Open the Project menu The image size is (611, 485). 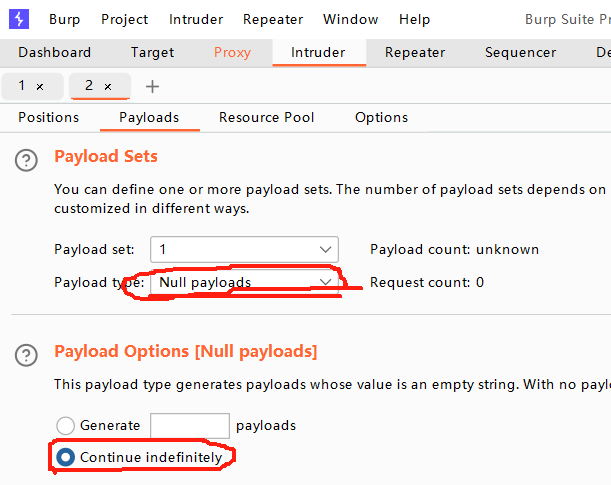[x=124, y=19]
